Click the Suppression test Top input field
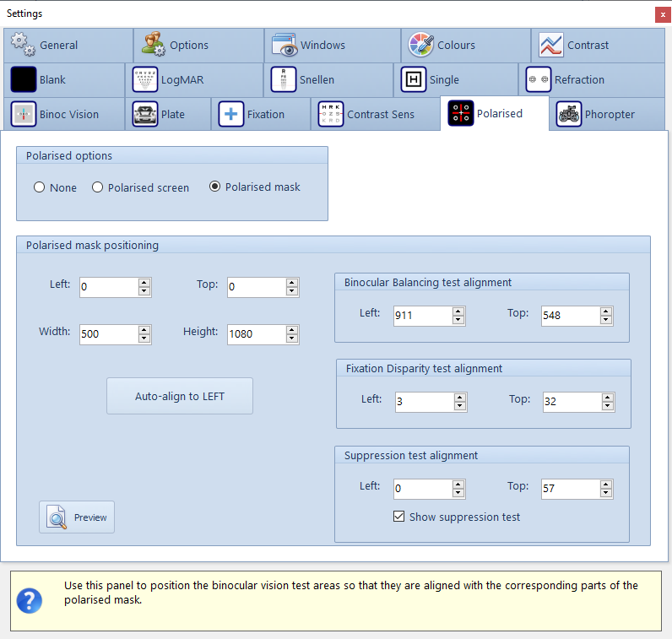 coord(570,489)
